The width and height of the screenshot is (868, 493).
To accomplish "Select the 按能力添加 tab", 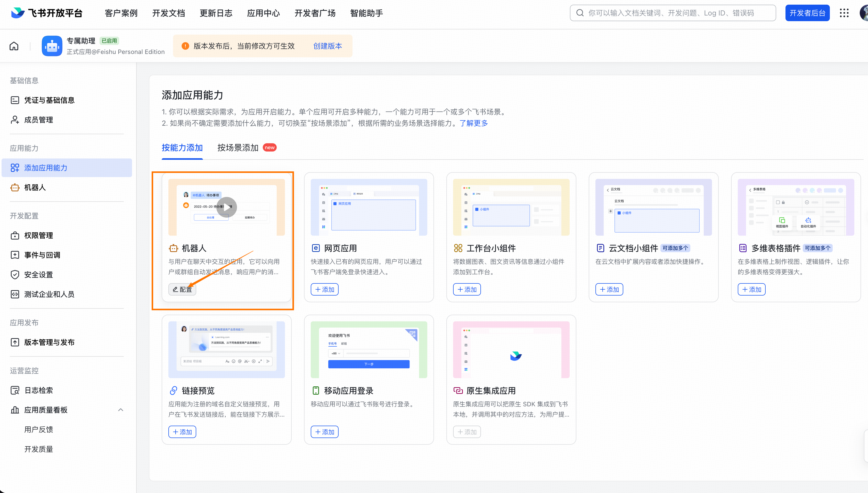I will 182,148.
